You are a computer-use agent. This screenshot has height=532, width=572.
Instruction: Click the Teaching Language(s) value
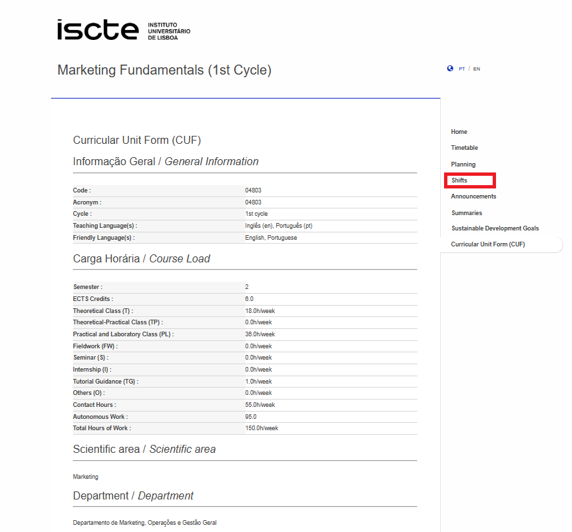click(x=279, y=226)
